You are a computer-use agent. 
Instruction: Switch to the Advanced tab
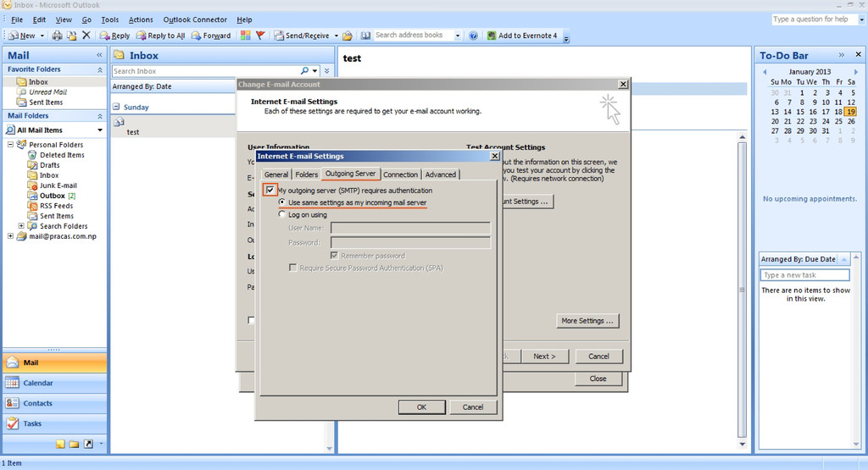[x=441, y=174]
